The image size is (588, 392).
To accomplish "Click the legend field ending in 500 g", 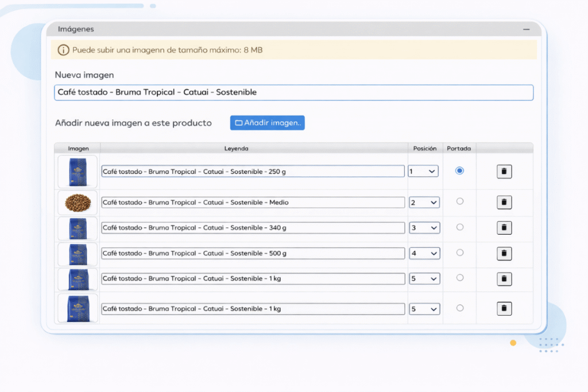I will pos(253,253).
